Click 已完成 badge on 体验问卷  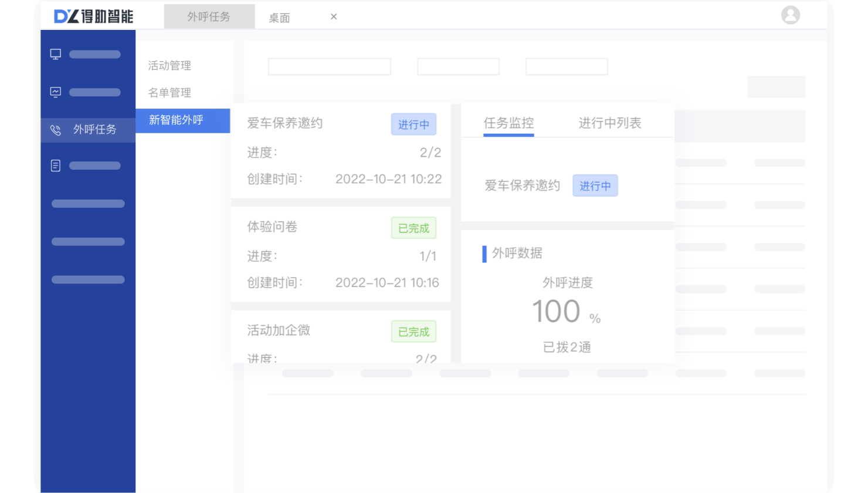click(413, 228)
